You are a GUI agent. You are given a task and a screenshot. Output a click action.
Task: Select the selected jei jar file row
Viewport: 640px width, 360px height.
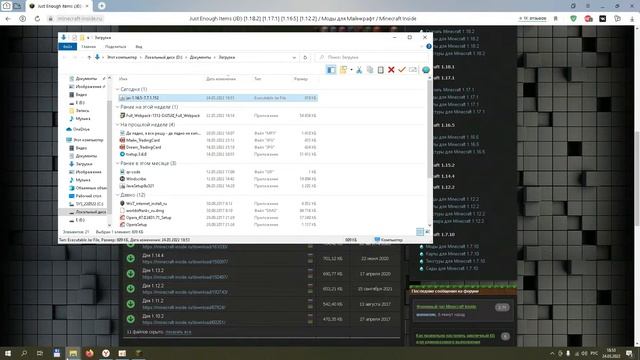(218, 98)
